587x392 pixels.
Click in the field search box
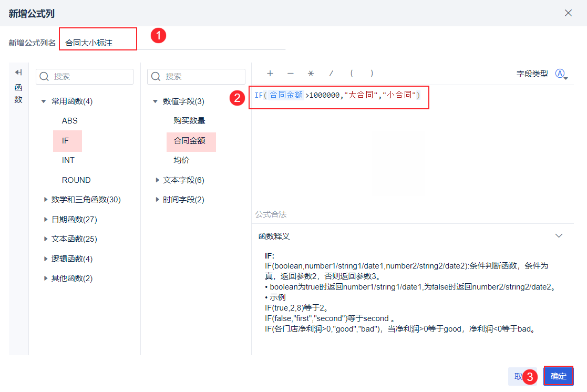[196, 76]
